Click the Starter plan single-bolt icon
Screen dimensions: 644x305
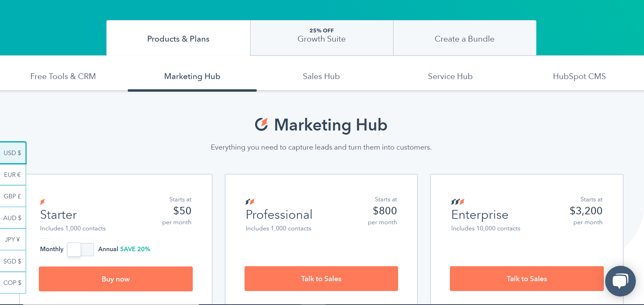pyautogui.click(x=43, y=201)
